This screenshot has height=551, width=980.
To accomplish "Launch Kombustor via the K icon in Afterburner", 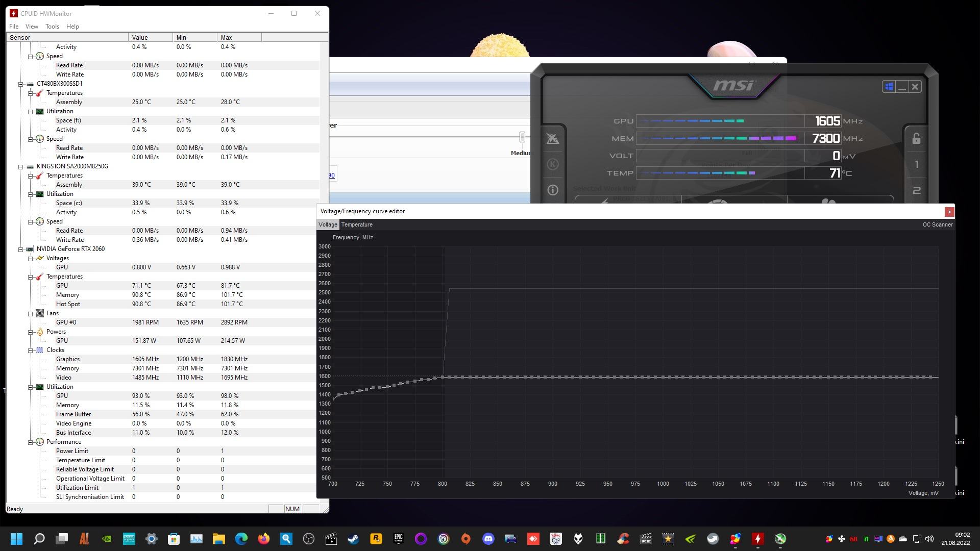I will (553, 164).
